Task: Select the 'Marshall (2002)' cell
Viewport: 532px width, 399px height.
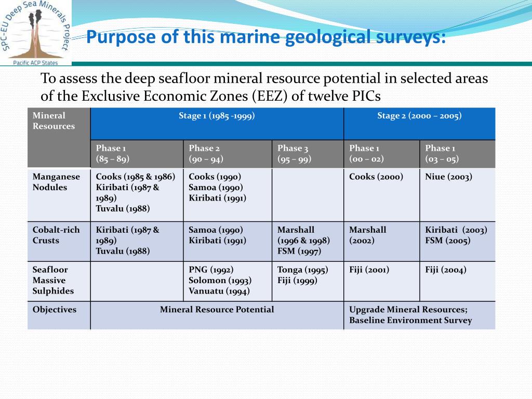Action: pyautogui.click(x=382, y=242)
